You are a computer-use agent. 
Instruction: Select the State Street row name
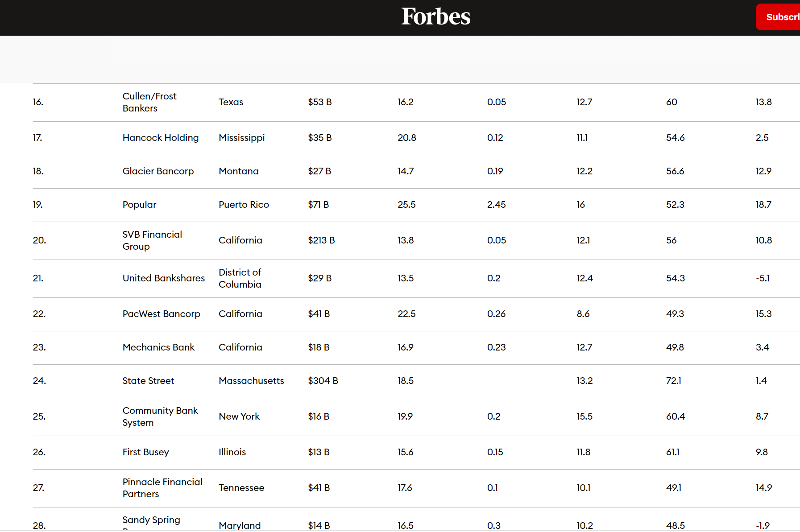pyautogui.click(x=148, y=381)
